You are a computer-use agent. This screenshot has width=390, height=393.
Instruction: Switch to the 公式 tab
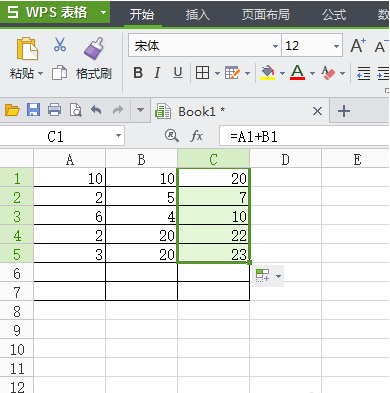click(x=334, y=15)
